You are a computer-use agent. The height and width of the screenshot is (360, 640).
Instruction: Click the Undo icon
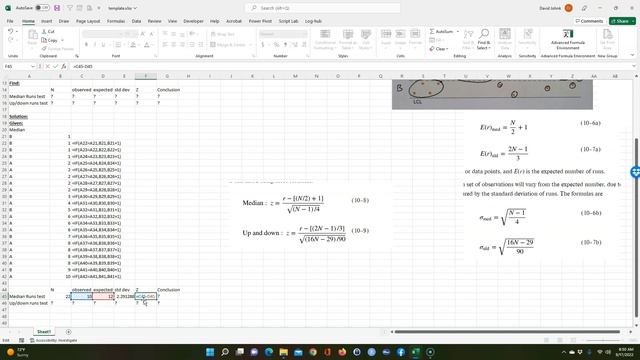click(11, 31)
